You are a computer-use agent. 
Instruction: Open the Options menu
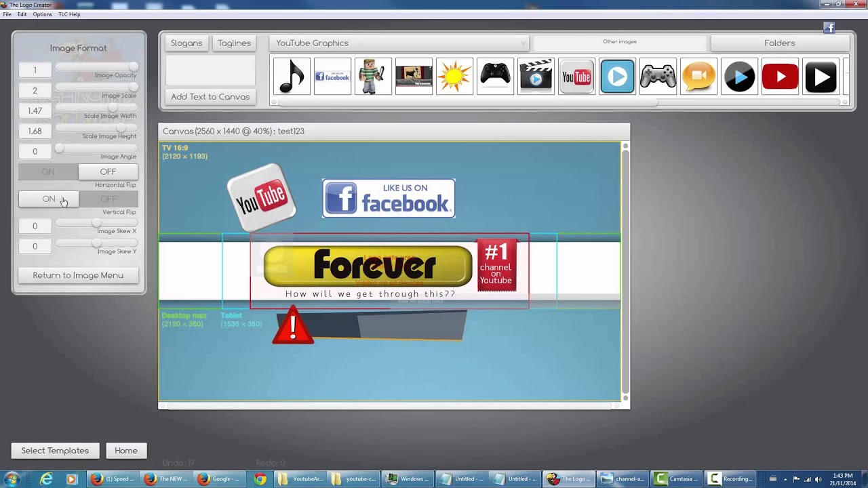pyautogui.click(x=42, y=14)
